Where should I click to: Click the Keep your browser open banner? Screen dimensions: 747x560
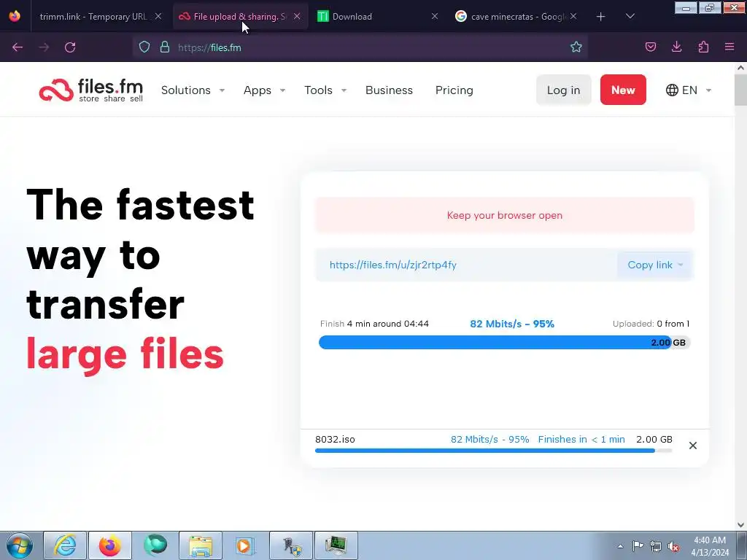505,215
